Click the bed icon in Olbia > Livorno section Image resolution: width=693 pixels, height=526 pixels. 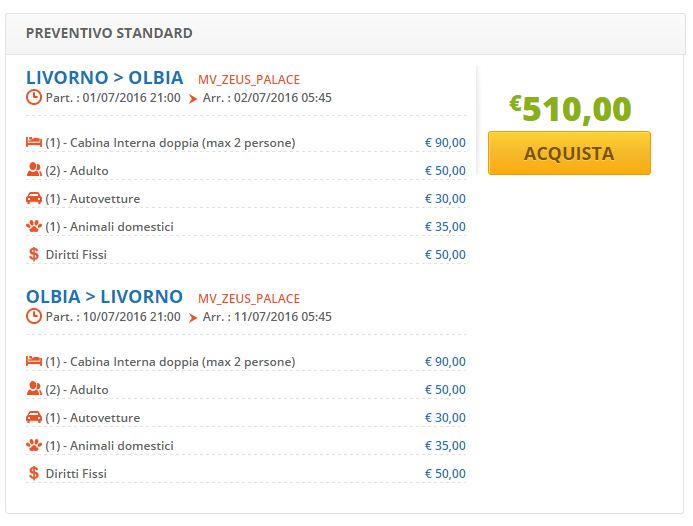pos(34,361)
